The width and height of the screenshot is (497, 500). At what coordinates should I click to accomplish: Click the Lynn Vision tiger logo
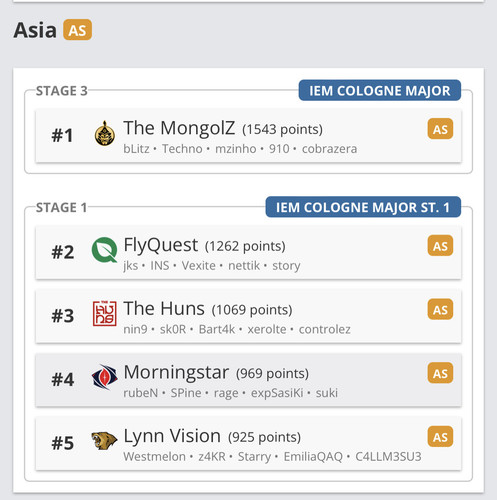pyautogui.click(x=104, y=441)
